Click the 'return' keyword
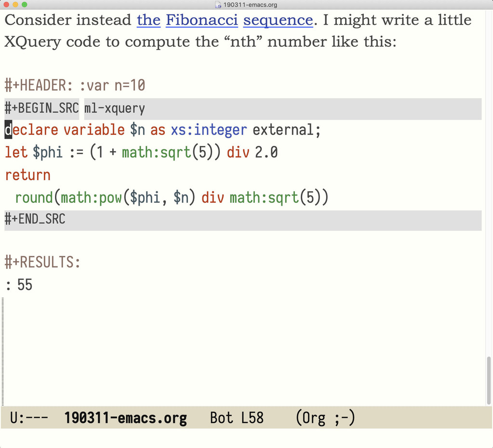 (x=27, y=175)
